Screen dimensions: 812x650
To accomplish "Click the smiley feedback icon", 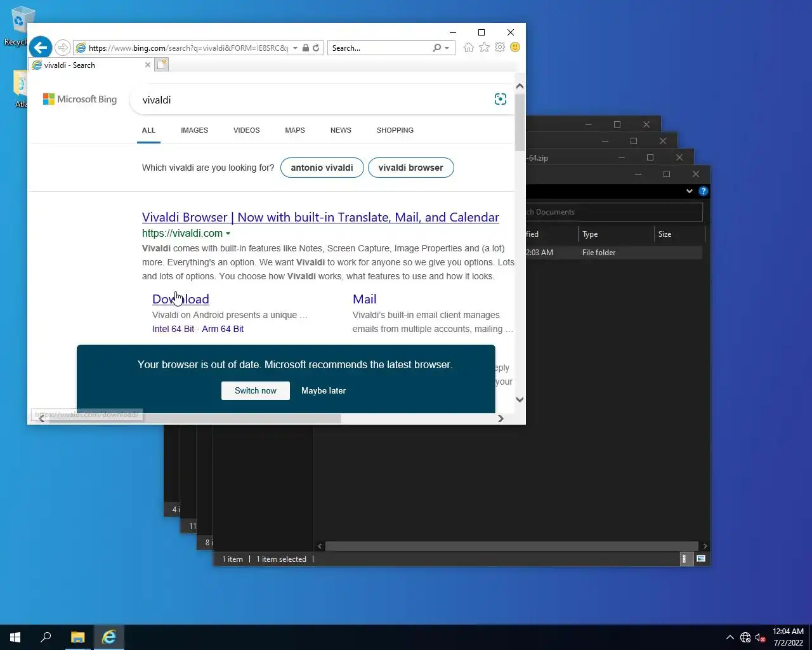I will point(515,48).
